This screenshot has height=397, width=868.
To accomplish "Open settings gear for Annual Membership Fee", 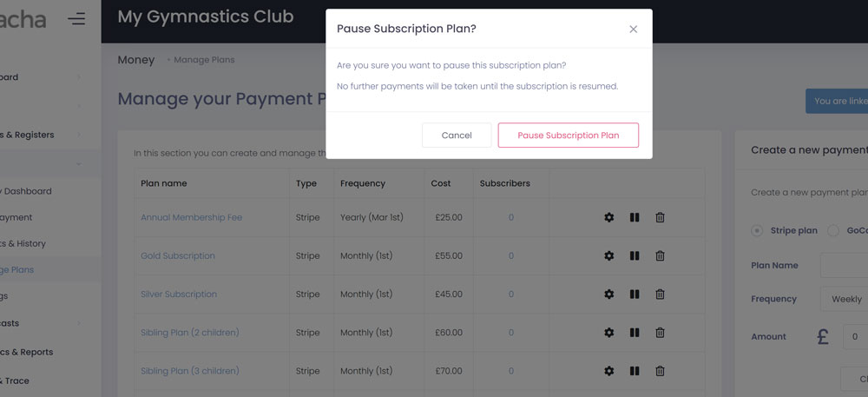I will pyautogui.click(x=609, y=217).
